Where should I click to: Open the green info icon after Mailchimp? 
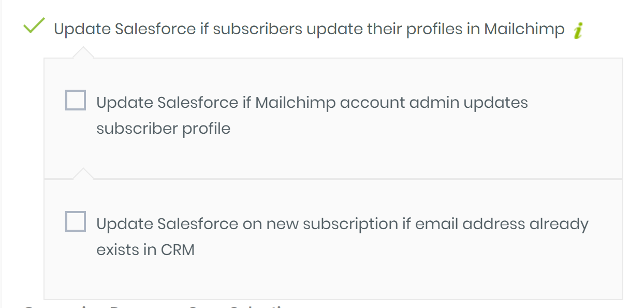(578, 31)
